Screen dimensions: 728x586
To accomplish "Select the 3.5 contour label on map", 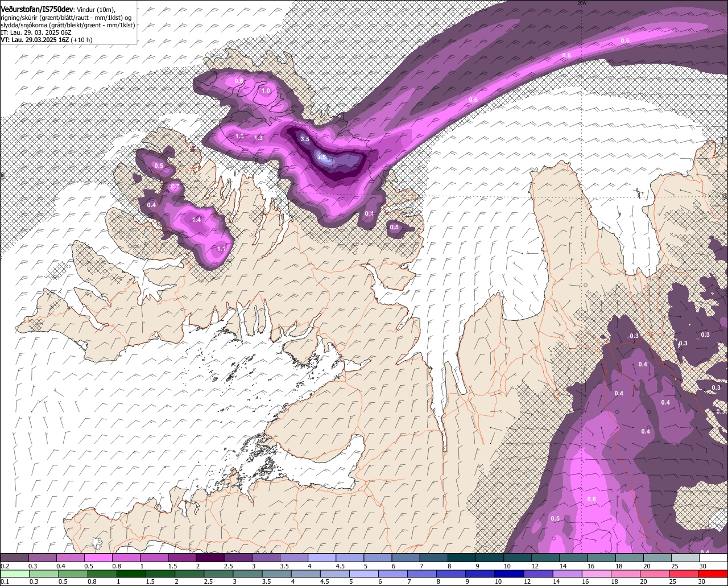I will tap(305, 139).
